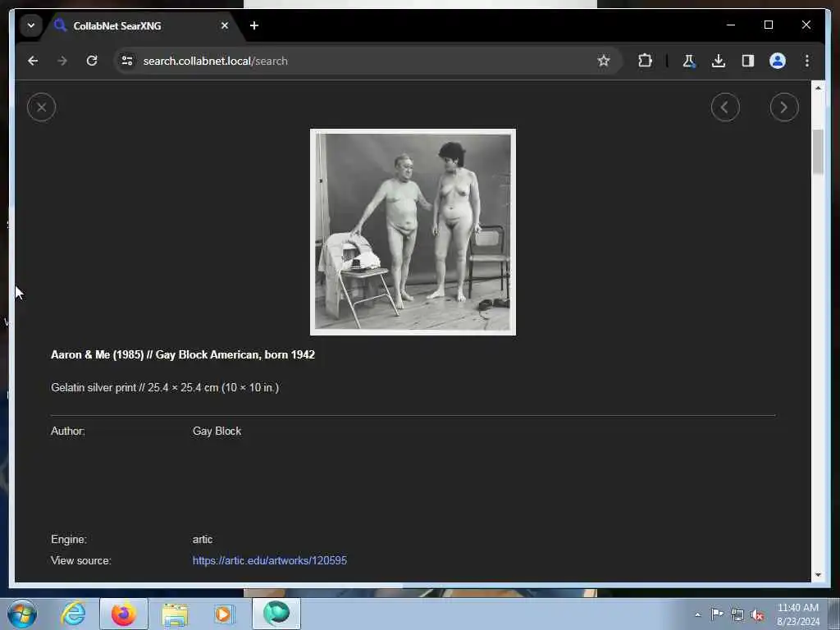Image resolution: width=840 pixels, height=630 pixels.
Task: Close the browser window
Action: pyautogui.click(x=806, y=25)
